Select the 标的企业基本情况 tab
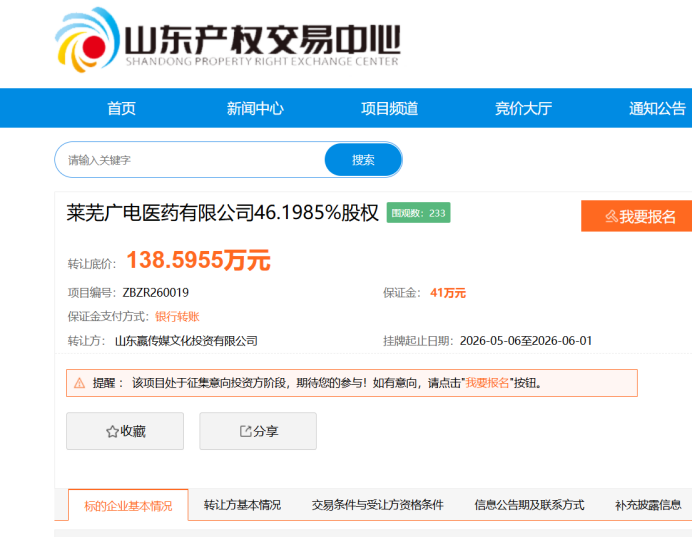Image resolution: width=693 pixels, height=537 pixels. pyautogui.click(x=128, y=505)
